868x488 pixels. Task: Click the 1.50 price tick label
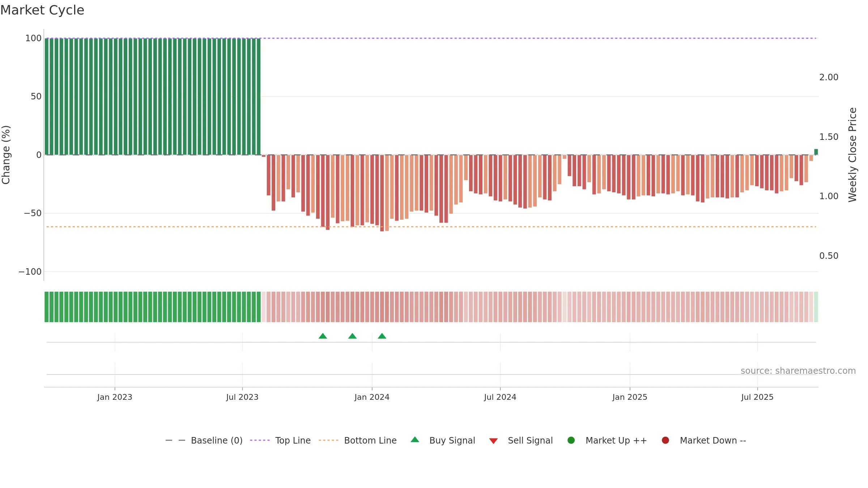click(x=829, y=137)
